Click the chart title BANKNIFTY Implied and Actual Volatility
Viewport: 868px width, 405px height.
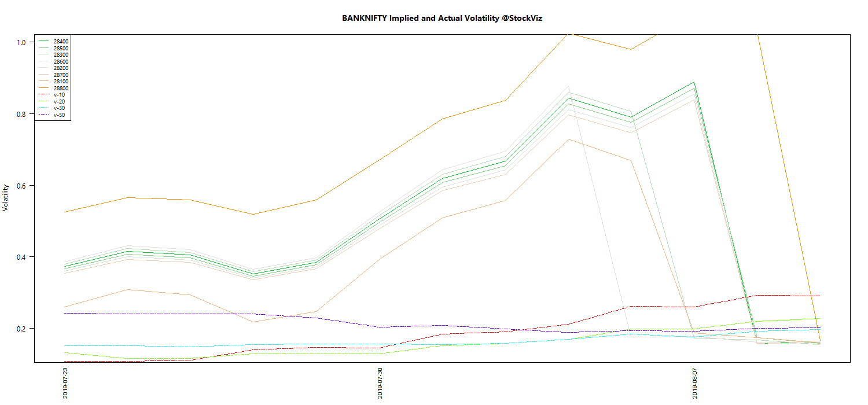(x=442, y=19)
